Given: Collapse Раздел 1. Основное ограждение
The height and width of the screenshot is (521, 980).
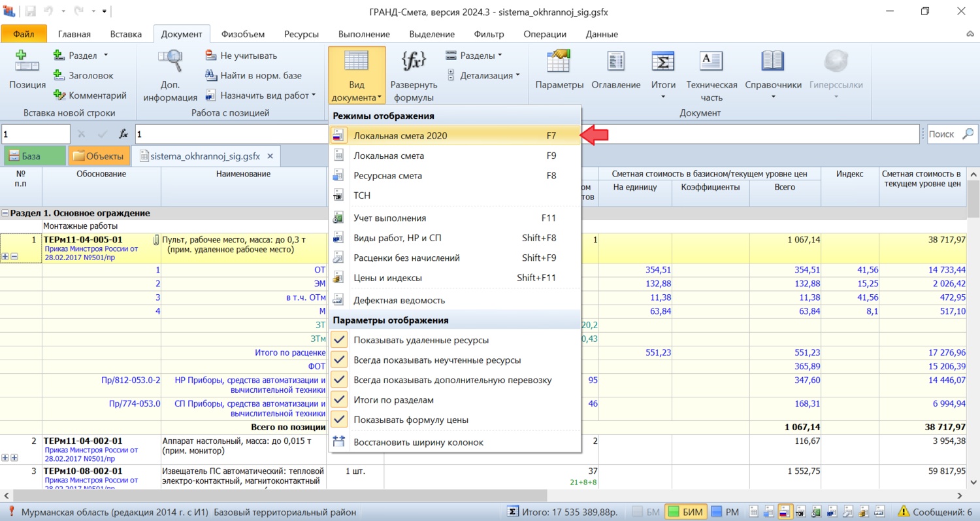Looking at the screenshot, I should 6,213.
